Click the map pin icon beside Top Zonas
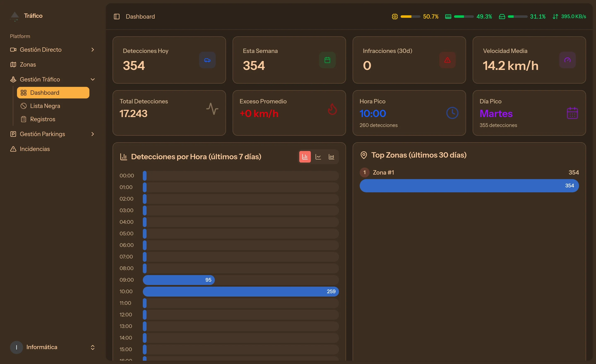The width and height of the screenshot is (596, 364). (x=364, y=155)
